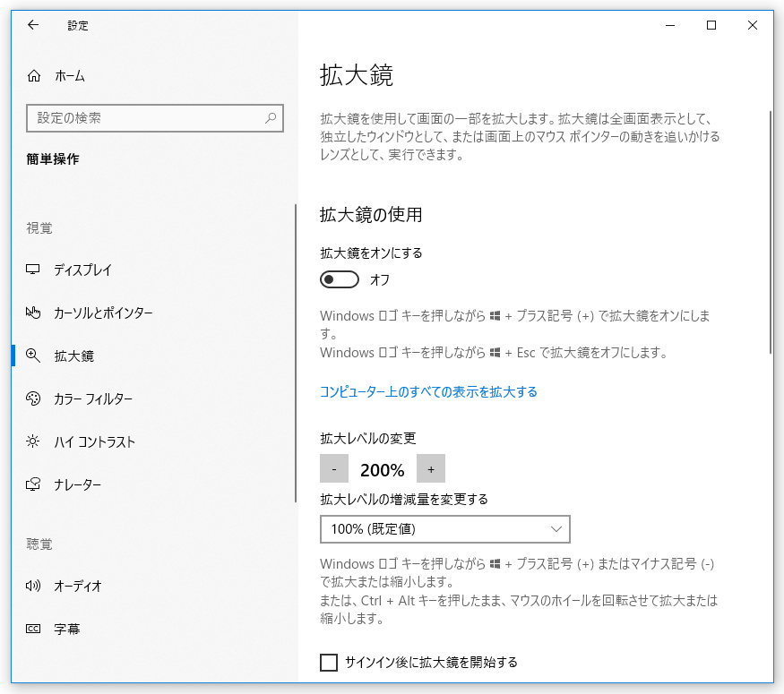Maximize the 設定 window
Image resolution: width=784 pixels, height=694 pixels.
coord(711,25)
